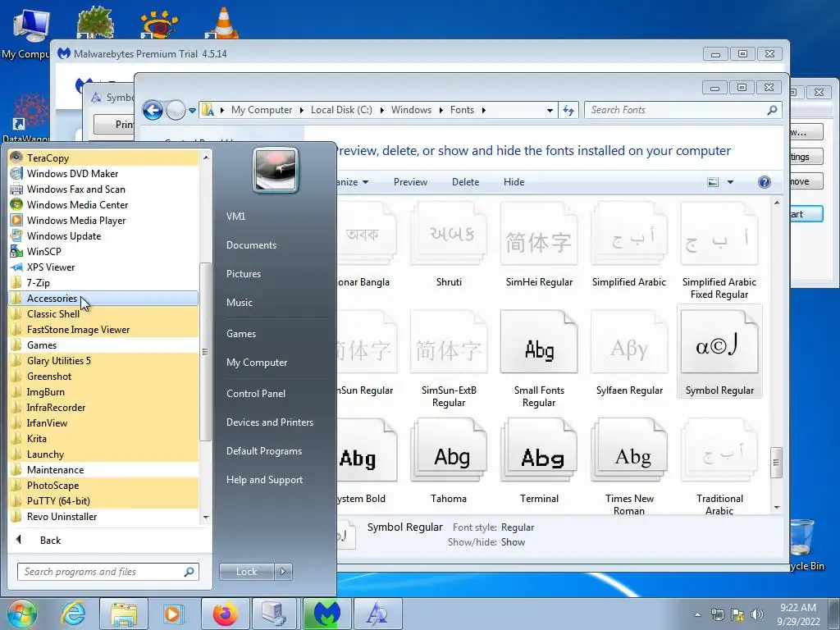Image resolution: width=840 pixels, height=630 pixels.
Task: Select the Shruti font
Action: click(x=449, y=244)
